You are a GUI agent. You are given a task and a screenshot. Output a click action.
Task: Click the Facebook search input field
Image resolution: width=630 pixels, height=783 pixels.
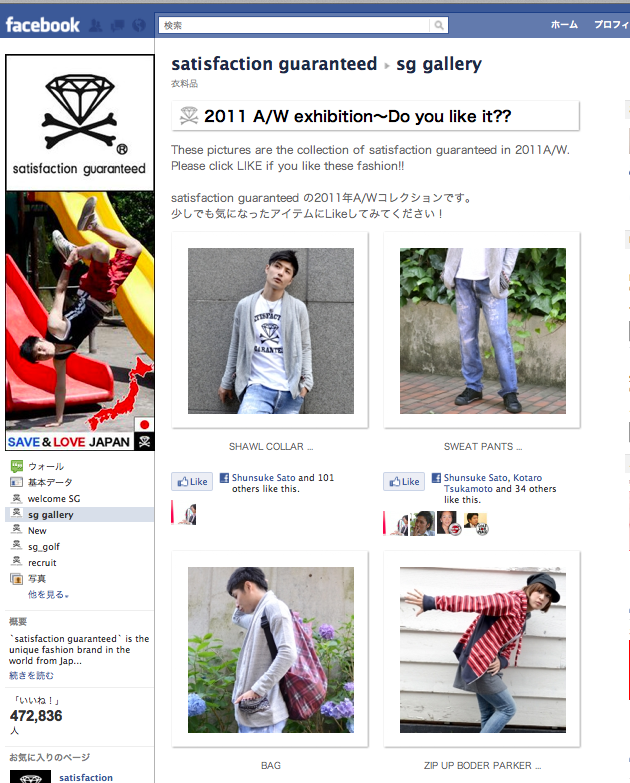coord(294,25)
